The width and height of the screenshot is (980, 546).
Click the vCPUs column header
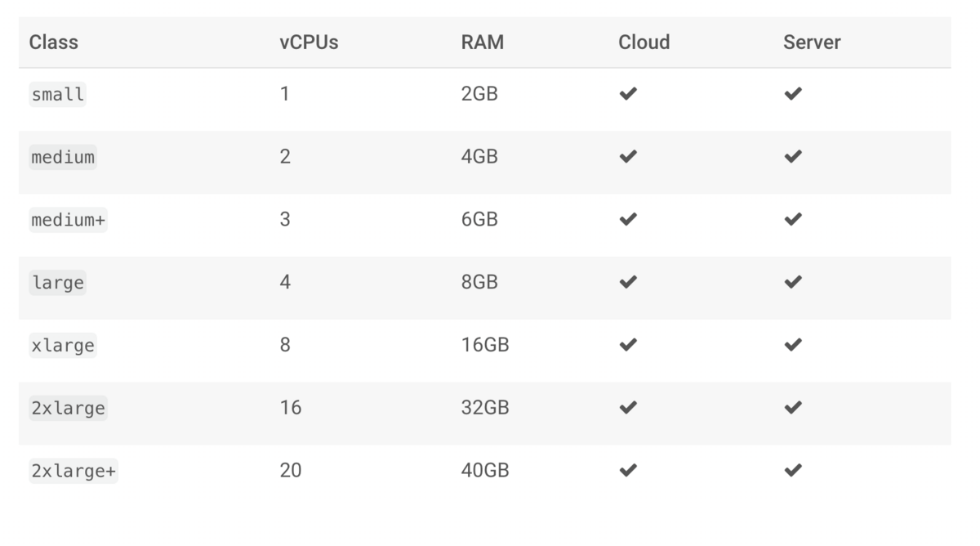click(x=309, y=43)
